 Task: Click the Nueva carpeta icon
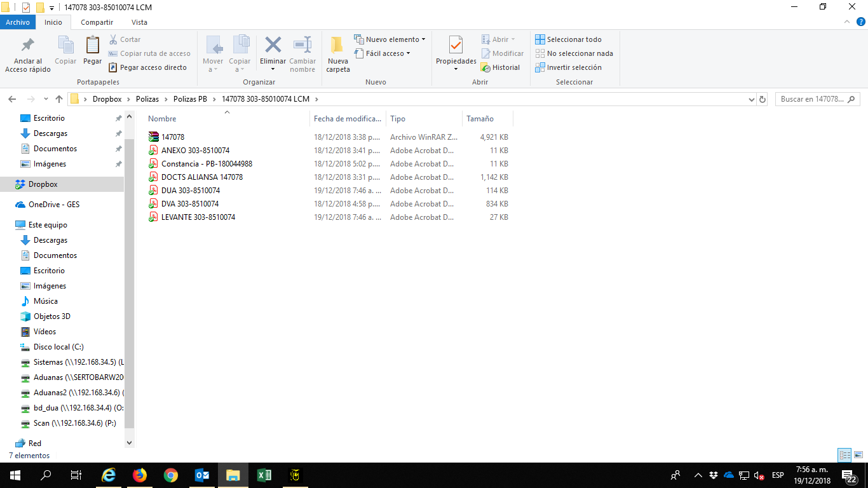pyautogui.click(x=337, y=46)
